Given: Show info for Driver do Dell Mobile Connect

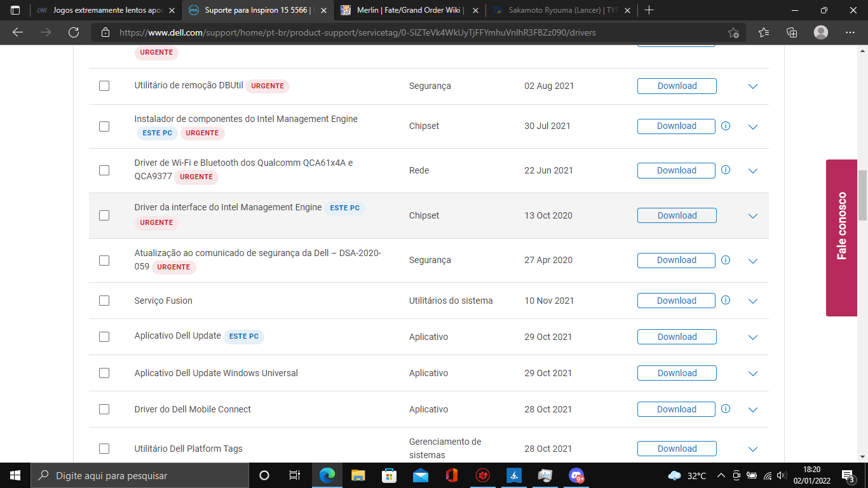Looking at the screenshot, I should (726, 409).
